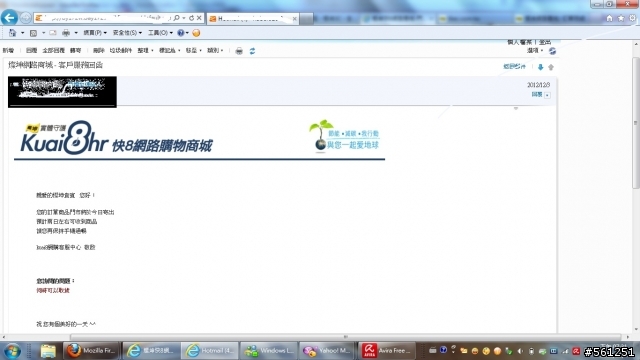Viewport: 640px width, 360px height.
Task: Expand the 選項 options dropdown
Action: click(535, 50)
